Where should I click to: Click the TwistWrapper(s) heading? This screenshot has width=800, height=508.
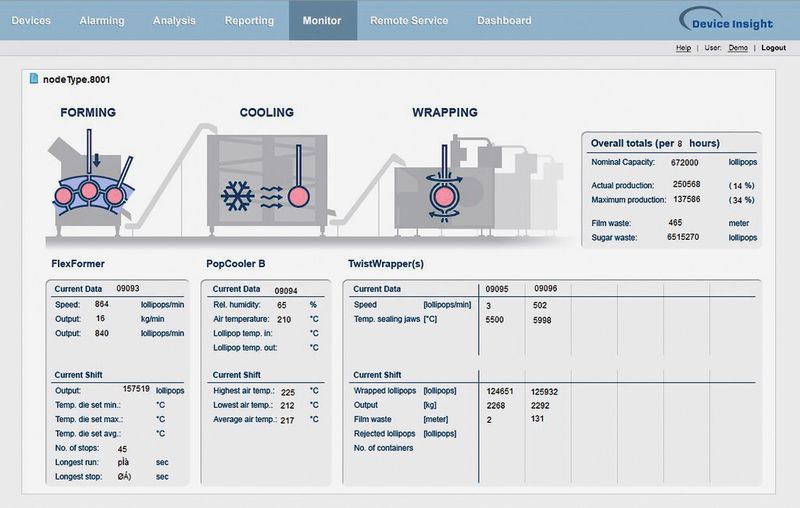(386, 264)
